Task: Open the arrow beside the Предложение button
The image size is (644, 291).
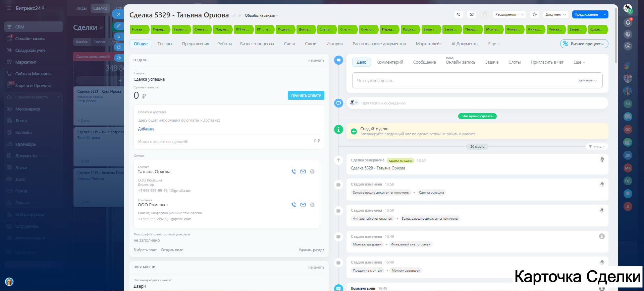Action: pos(604,14)
